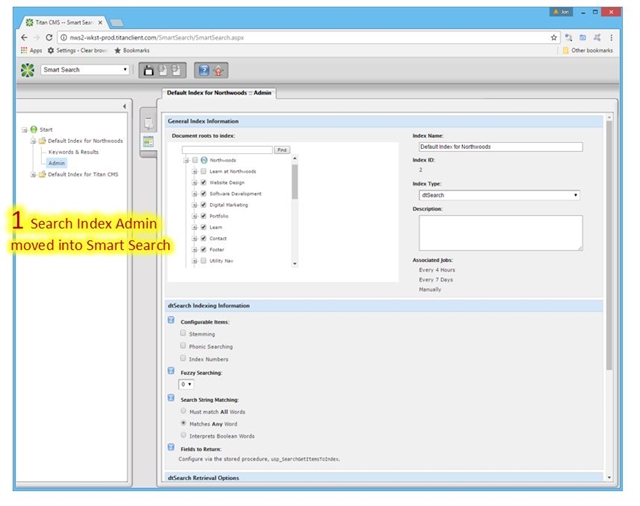The height and width of the screenshot is (506, 640).
Task: Click the red up-arrow home icon
Action: point(218,71)
